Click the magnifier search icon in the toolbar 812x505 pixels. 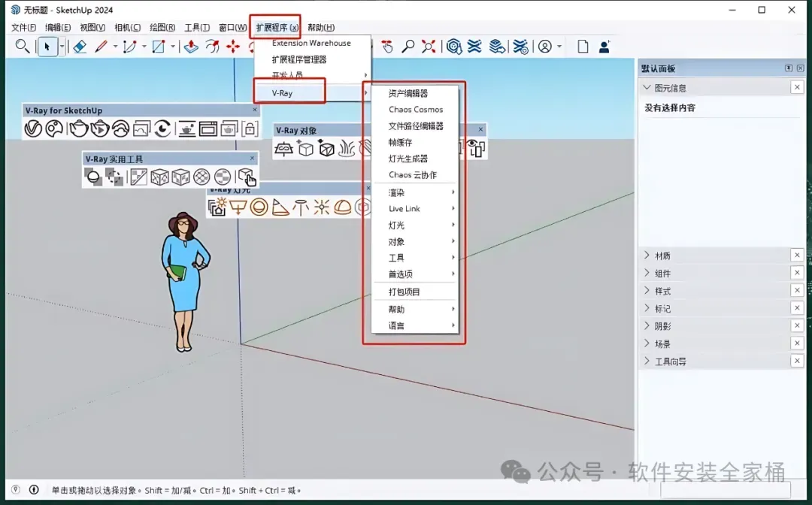22,46
